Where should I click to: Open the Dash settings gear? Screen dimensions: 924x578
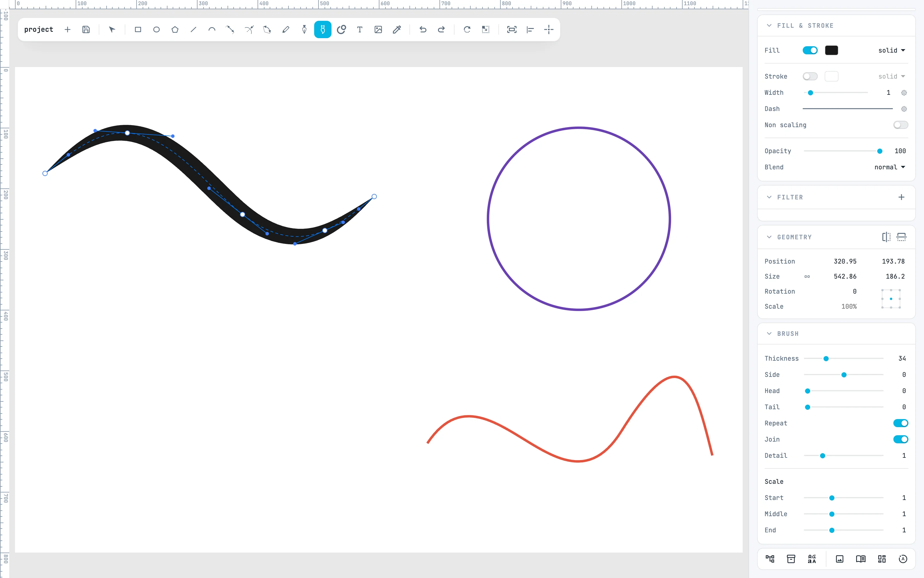coord(904,109)
